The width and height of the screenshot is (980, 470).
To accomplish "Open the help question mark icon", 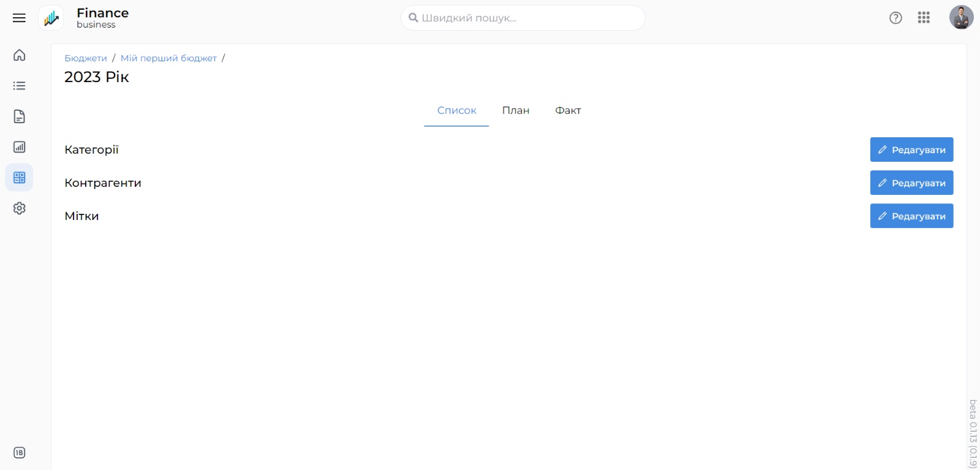I will pyautogui.click(x=895, y=18).
